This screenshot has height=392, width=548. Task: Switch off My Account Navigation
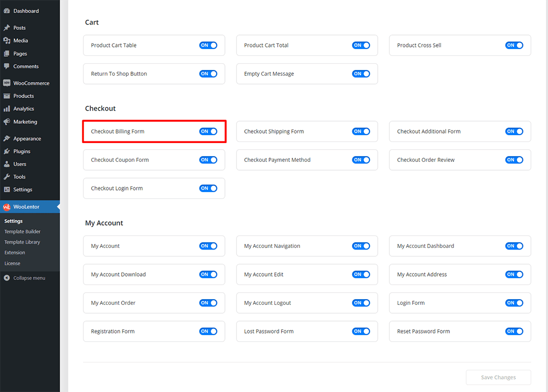pos(361,246)
